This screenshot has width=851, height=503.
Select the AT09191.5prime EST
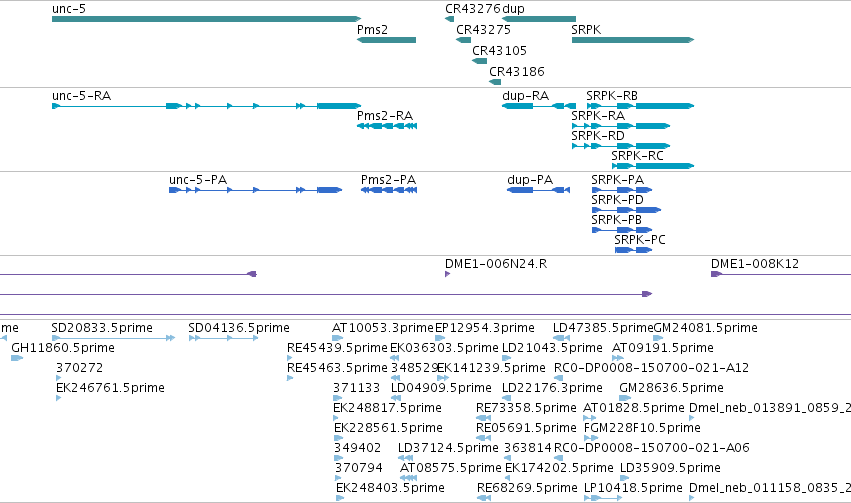[x=618, y=358]
